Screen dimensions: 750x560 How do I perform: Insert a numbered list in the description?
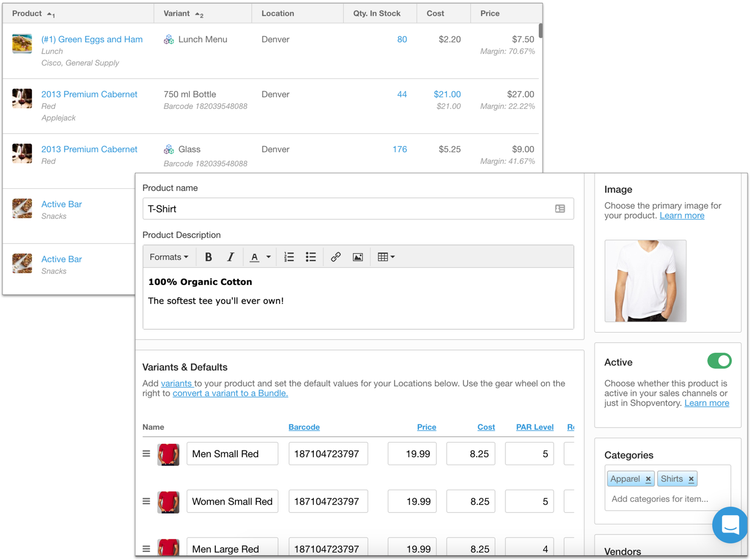pos(289,257)
